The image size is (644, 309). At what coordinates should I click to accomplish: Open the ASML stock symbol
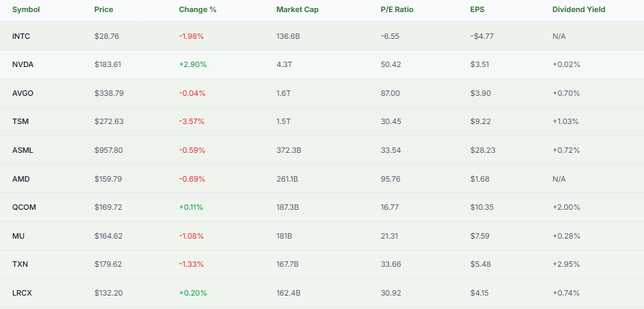coord(23,150)
